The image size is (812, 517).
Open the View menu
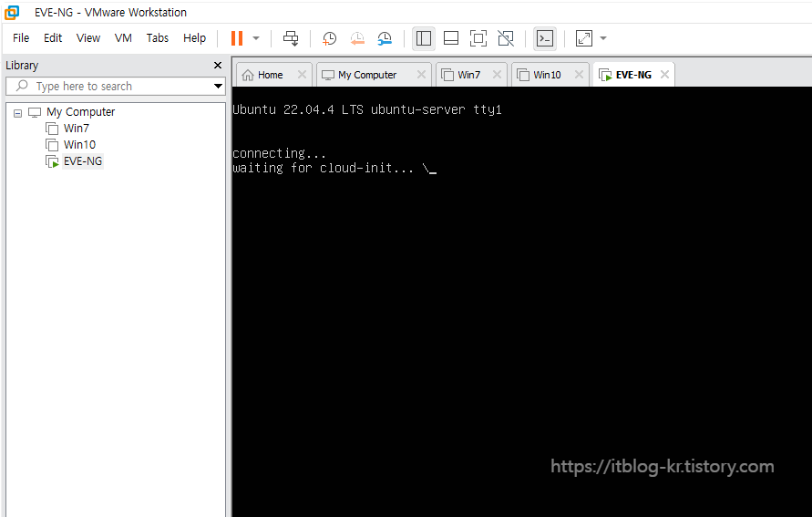pos(88,38)
